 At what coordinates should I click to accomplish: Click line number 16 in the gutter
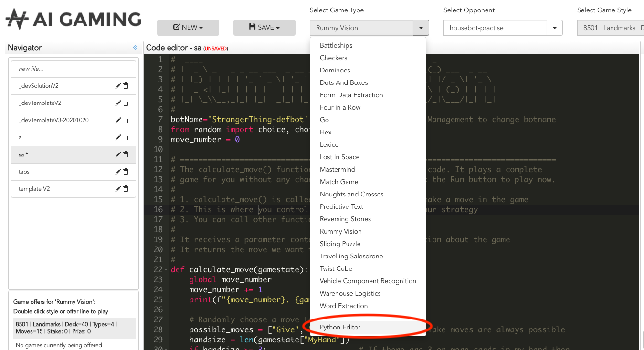tap(158, 209)
